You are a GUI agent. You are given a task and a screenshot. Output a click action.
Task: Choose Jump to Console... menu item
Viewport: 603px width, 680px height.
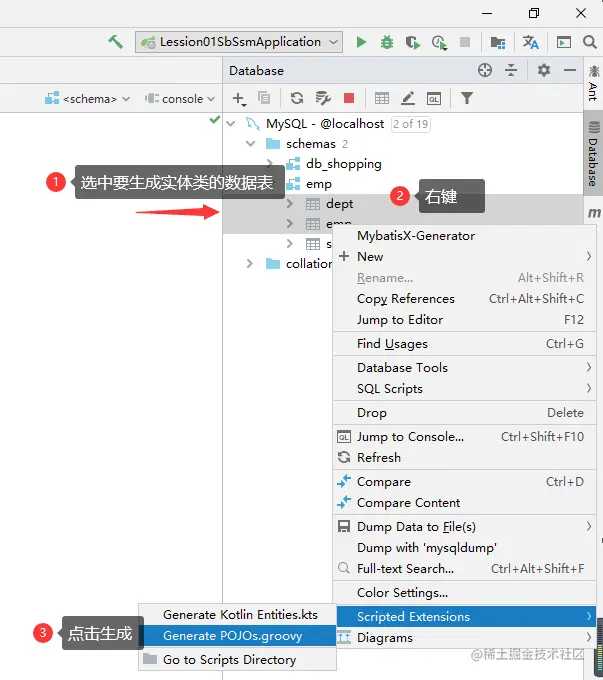(464, 437)
